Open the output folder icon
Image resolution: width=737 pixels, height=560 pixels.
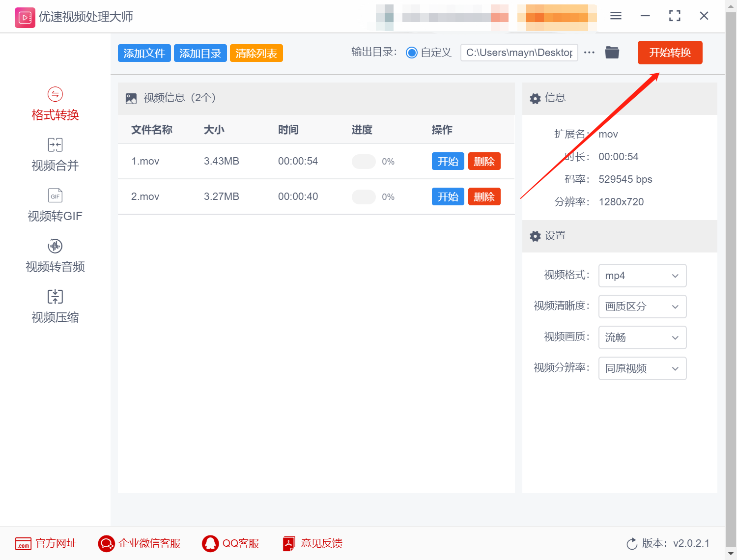[612, 53]
